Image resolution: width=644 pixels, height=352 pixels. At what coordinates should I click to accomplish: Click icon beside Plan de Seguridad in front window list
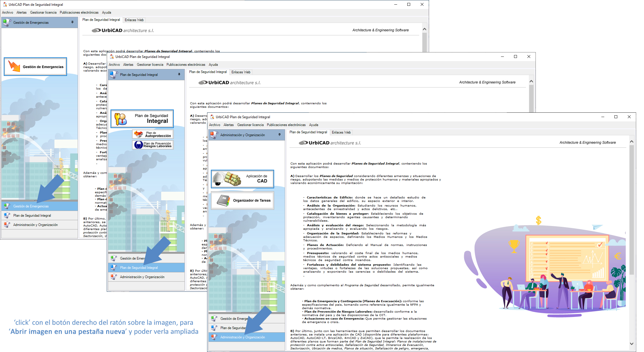pos(214,328)
